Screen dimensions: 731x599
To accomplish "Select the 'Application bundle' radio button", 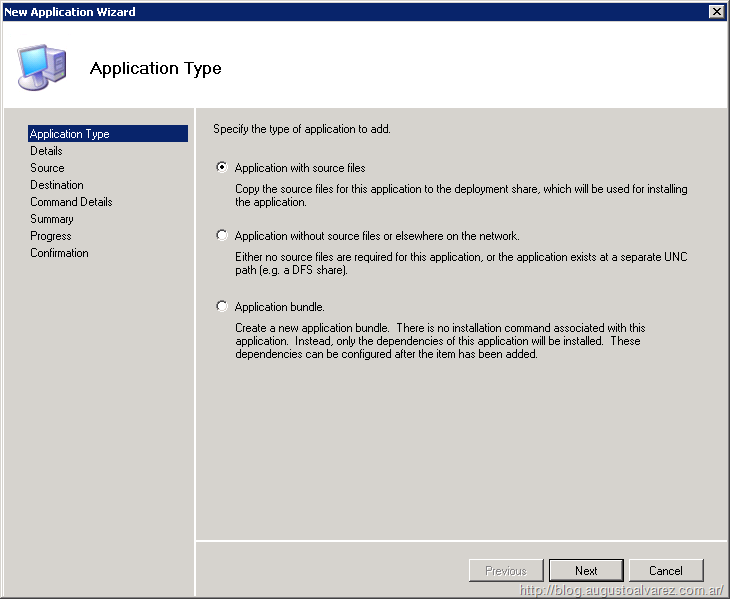I will (x=222, y=307).
